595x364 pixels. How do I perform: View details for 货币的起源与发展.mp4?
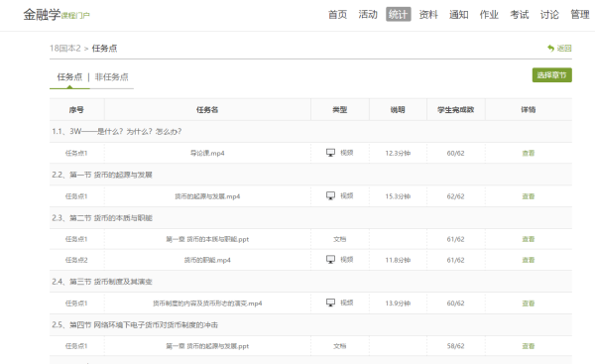tap(529, 196)
